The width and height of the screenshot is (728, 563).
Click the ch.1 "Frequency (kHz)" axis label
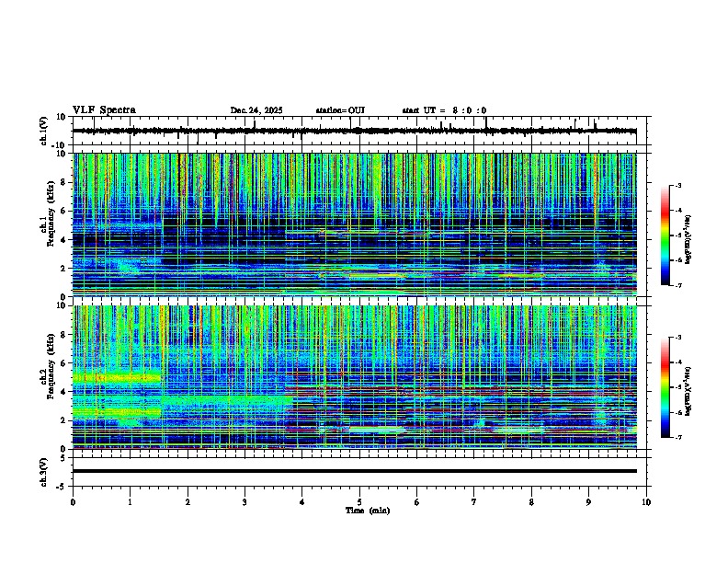(51, 213)
